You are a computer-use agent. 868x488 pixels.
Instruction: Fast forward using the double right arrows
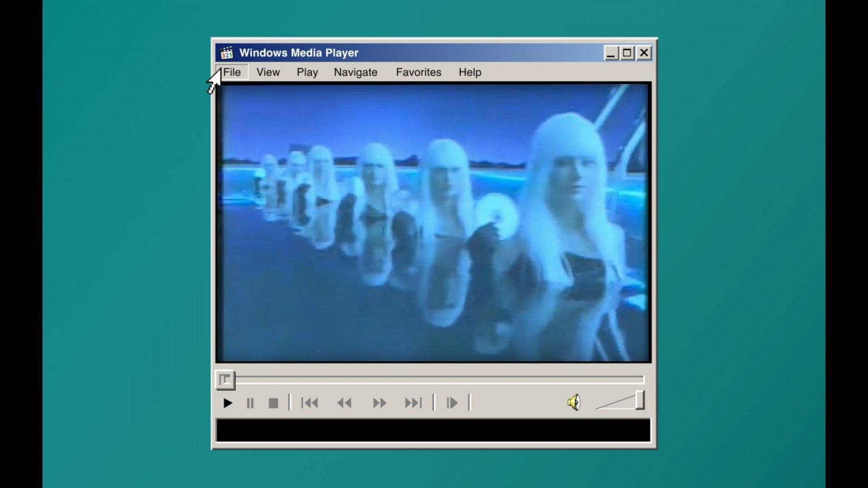(380, 403)
